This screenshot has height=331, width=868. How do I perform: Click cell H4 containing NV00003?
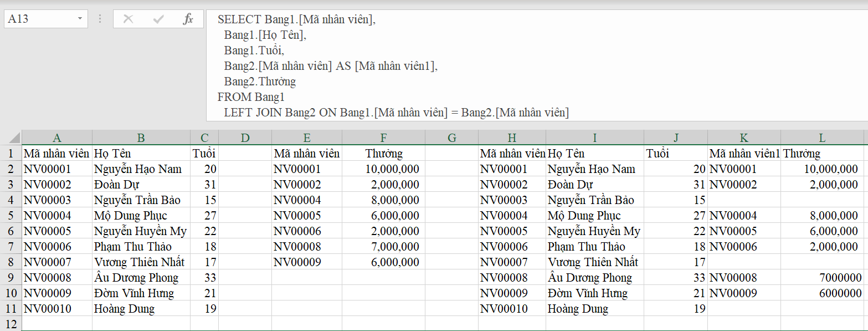click(512, 200)
